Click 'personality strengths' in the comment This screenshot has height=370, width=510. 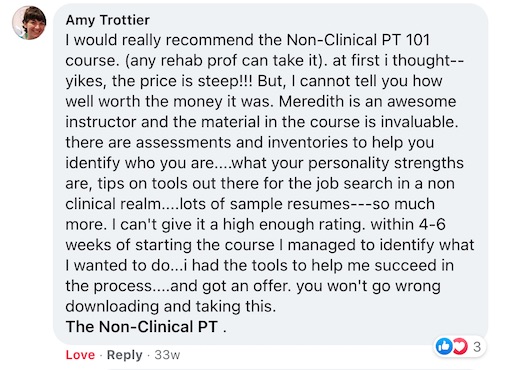click(x=386, y=163)
